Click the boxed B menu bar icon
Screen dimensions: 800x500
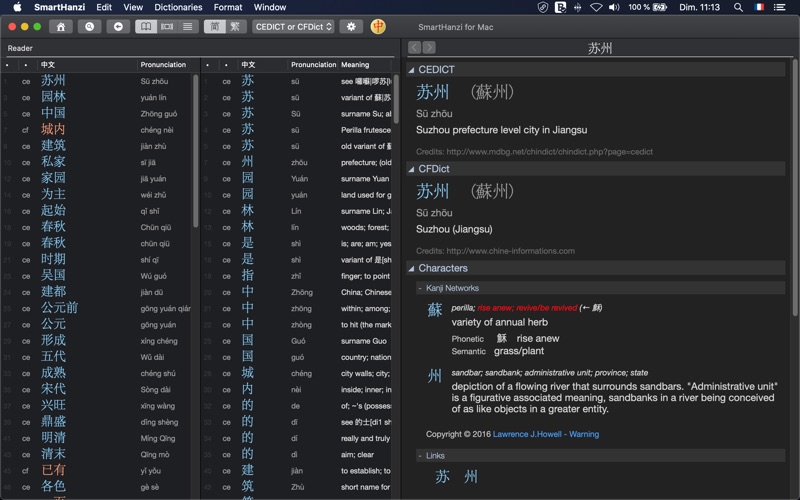coord(560,7)
